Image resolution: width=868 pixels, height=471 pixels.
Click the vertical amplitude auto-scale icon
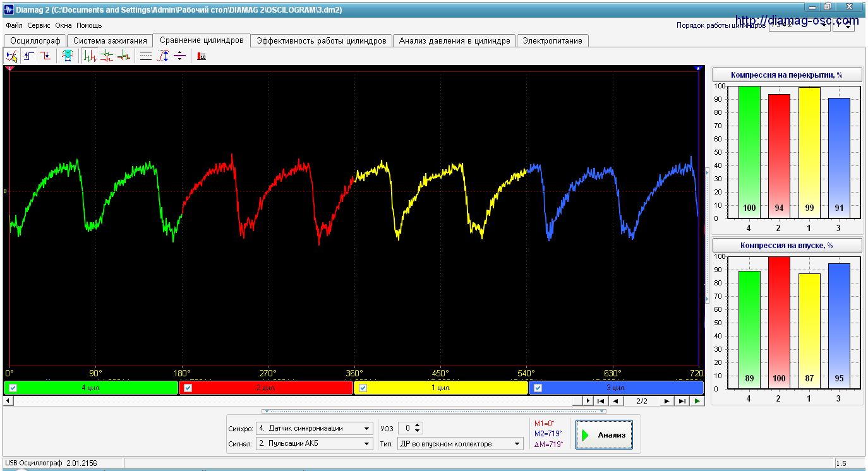(163, 56)
